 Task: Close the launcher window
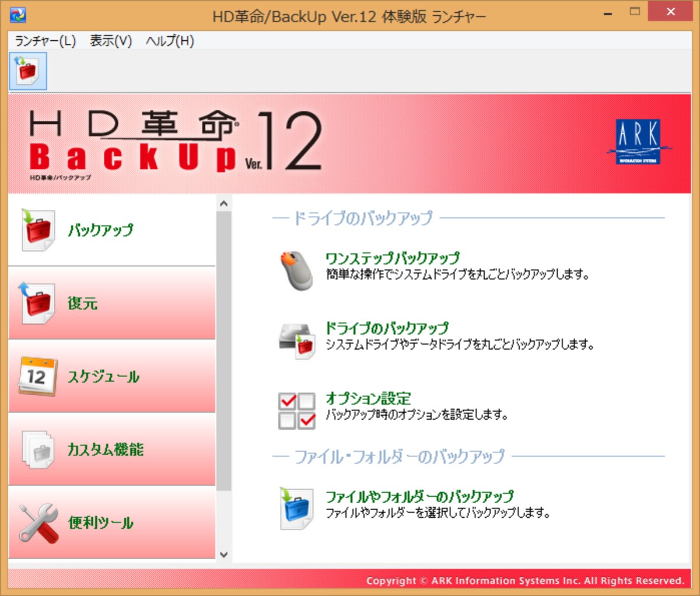click(670, 12)
